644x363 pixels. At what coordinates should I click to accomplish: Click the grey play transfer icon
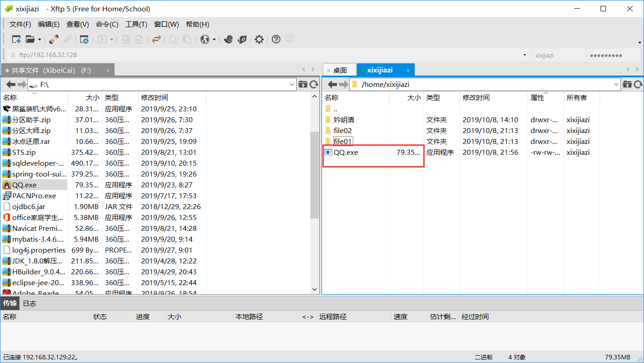102,39
